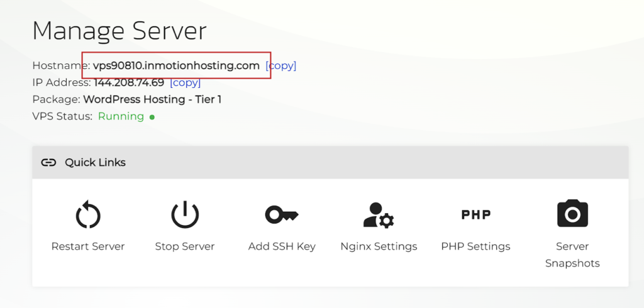Click the Nginx Settings label
Image resolution: width=644 pixels, height=308 pixels.
[379, 246]
